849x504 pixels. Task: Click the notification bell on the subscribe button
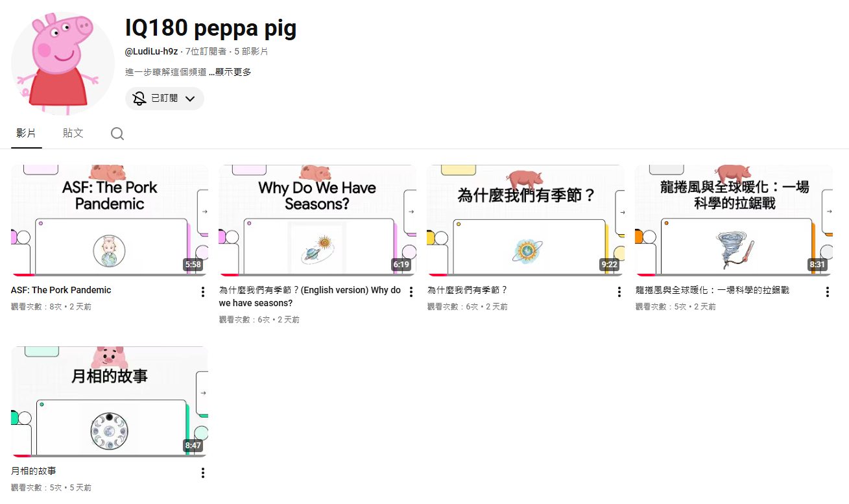coord(138,98)
